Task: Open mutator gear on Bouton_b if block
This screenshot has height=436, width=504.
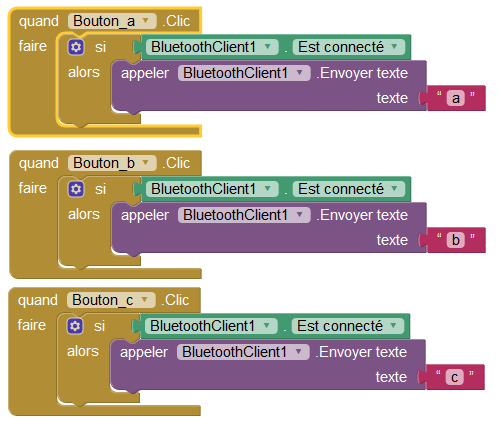Action: 76,189
